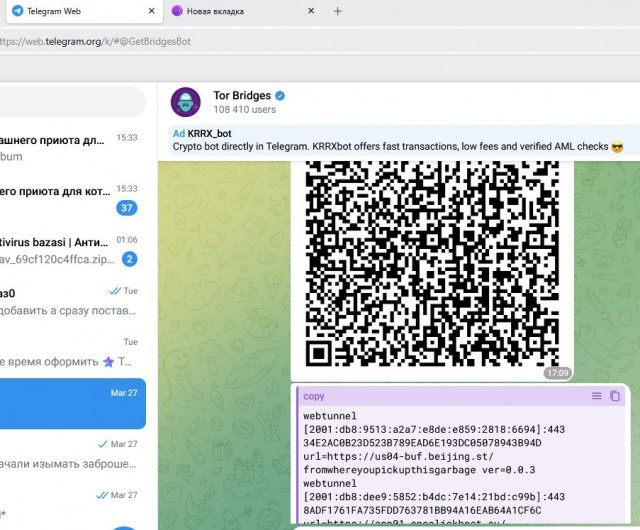Open a new browser tab with plus button
This screenshot has height=530, width=640.
click(338, 11)
